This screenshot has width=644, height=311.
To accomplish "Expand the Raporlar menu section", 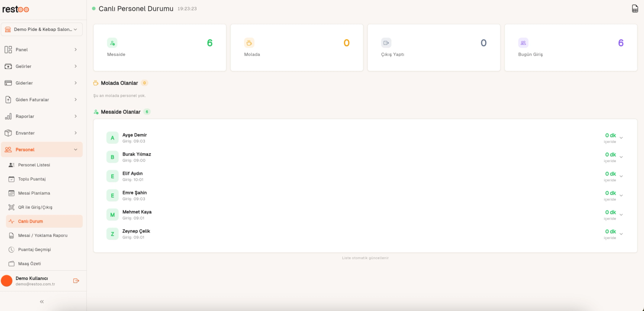I will point(42,116).
